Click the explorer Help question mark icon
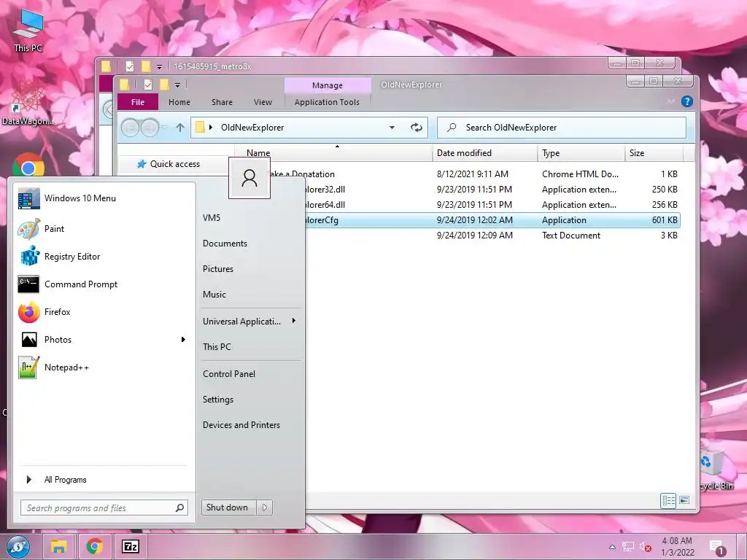747x560 pixels. tap(686, 101)
